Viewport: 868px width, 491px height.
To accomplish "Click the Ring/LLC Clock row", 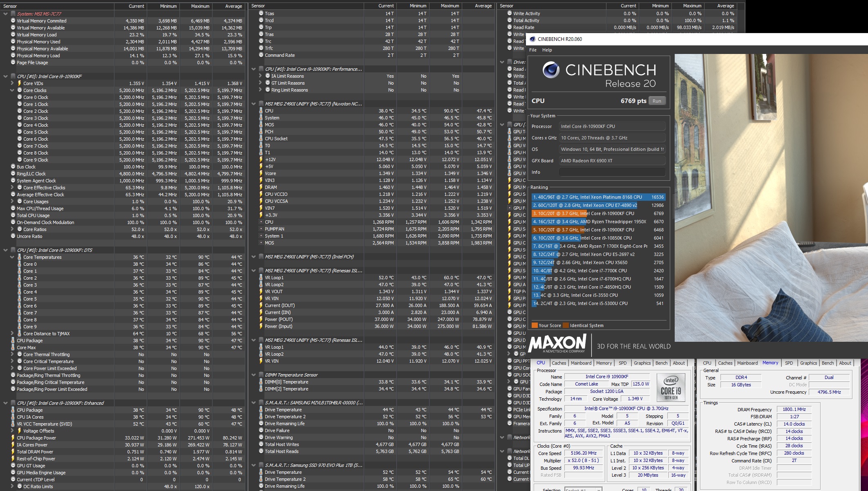I will 123,174.
